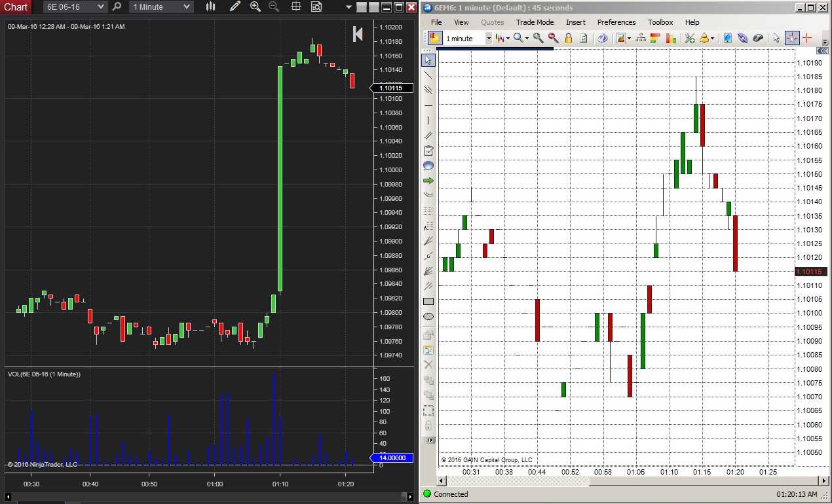Viewport: 832px width, 504px height.
Task: Select the pointer tool in left drawing toolbar
Action: click(428, 60)
